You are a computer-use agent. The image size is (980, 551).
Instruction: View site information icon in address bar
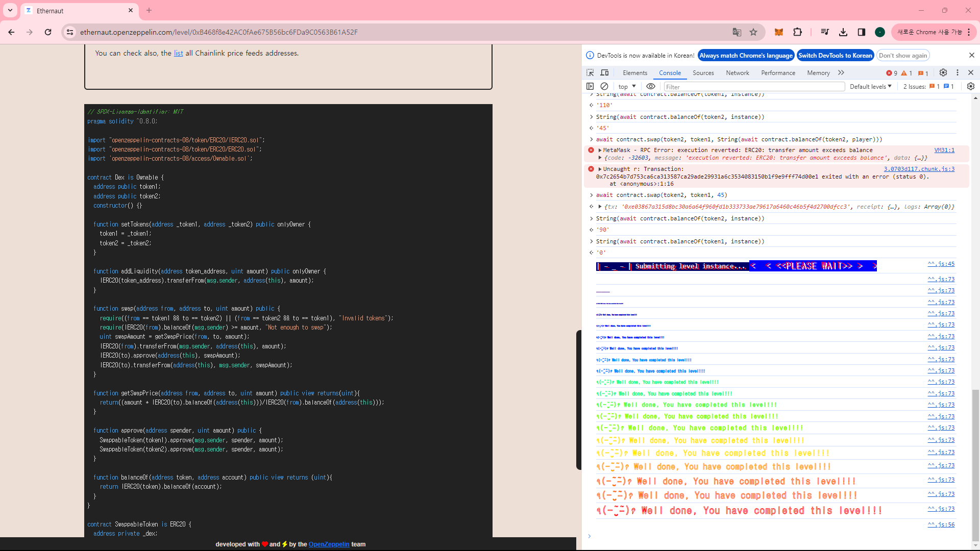[x=70, y=32]
